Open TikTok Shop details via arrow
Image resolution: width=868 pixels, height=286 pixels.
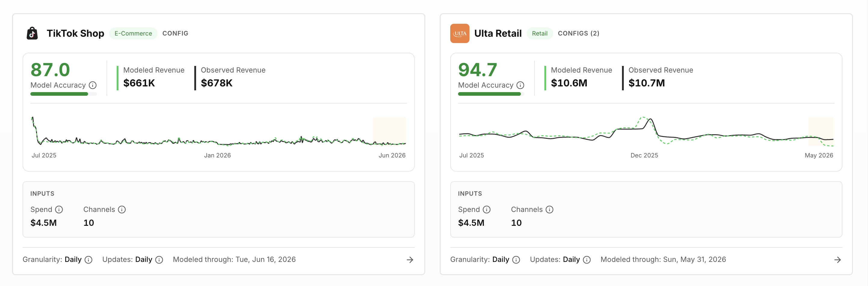tap(410, 260)
